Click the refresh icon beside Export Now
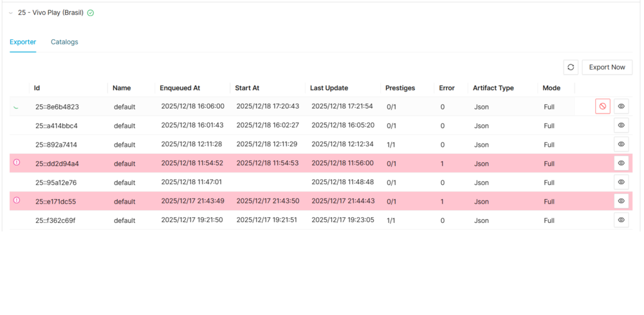 [571, 67]
